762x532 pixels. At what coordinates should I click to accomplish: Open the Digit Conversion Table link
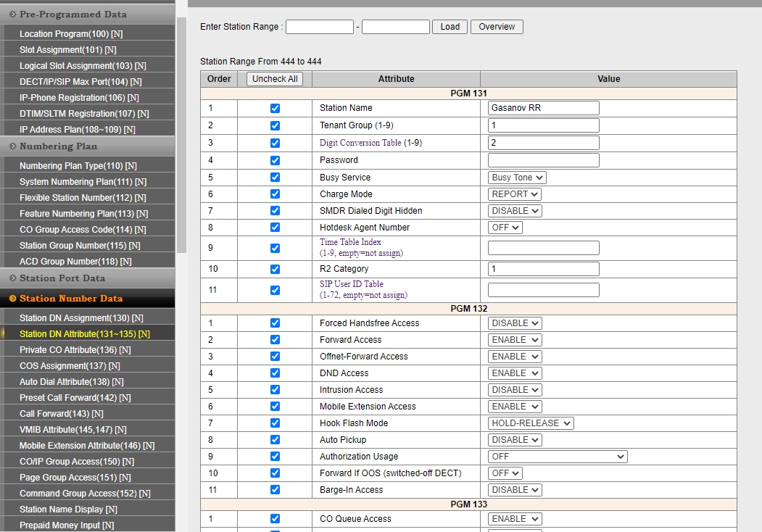[x=360, y=143]
